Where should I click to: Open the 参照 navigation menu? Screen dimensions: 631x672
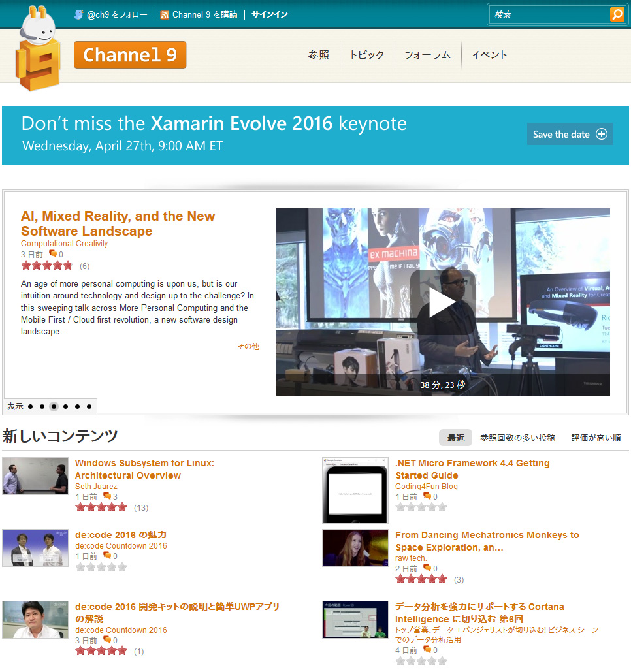click(319, 55)
